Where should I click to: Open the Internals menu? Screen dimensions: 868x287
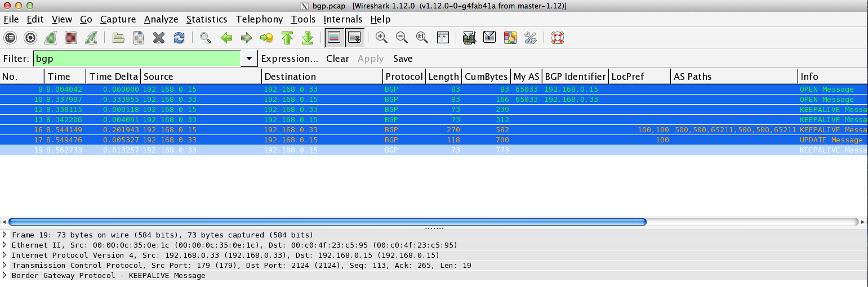pos(343,19)
